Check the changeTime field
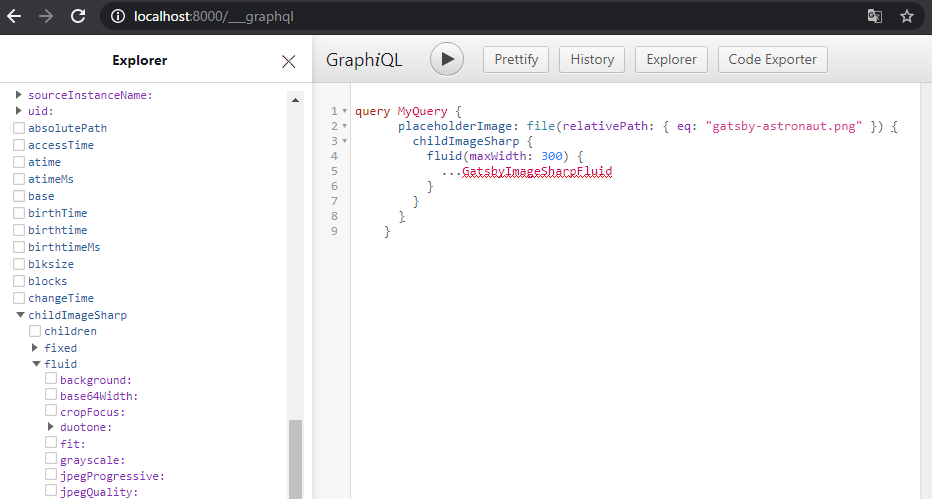Screen dimensions: 932x499 (x=19, y=298)
